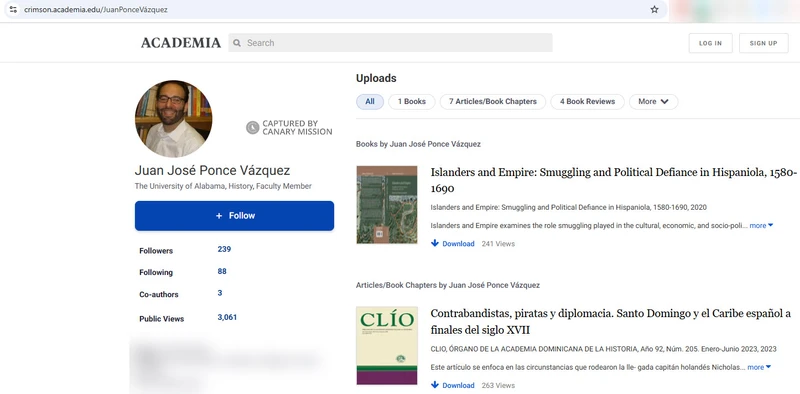
Task: Click the Contrabandistas download arrow icon
Action: click(x=435, y=385)
